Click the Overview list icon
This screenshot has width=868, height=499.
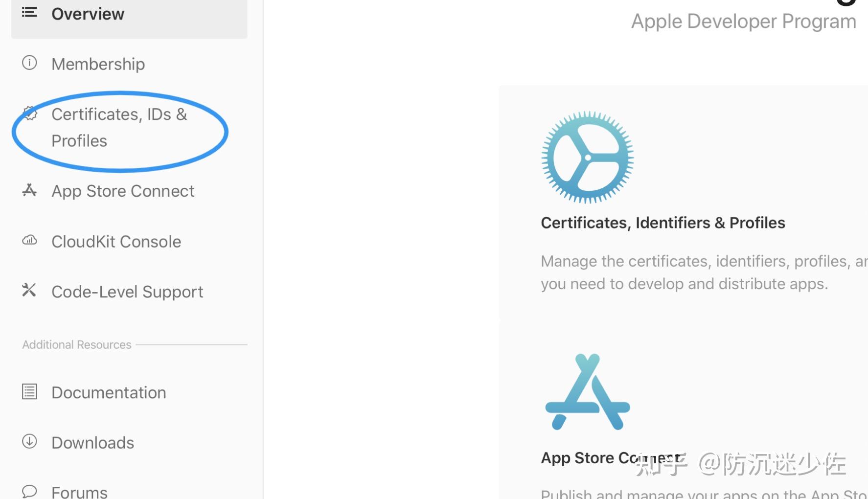pos(29,12)
